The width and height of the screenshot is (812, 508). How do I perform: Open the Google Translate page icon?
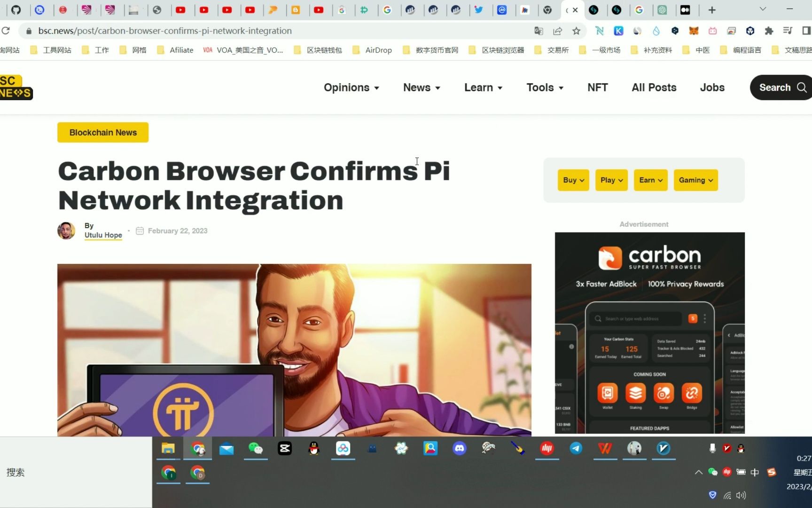539,31
